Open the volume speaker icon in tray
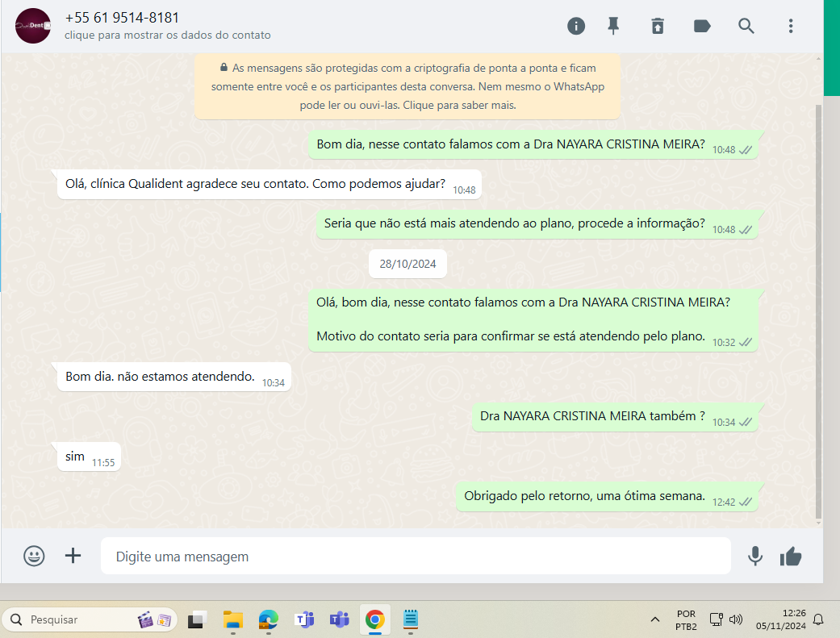The image size is (840, 638). click(x=736, y=619)
